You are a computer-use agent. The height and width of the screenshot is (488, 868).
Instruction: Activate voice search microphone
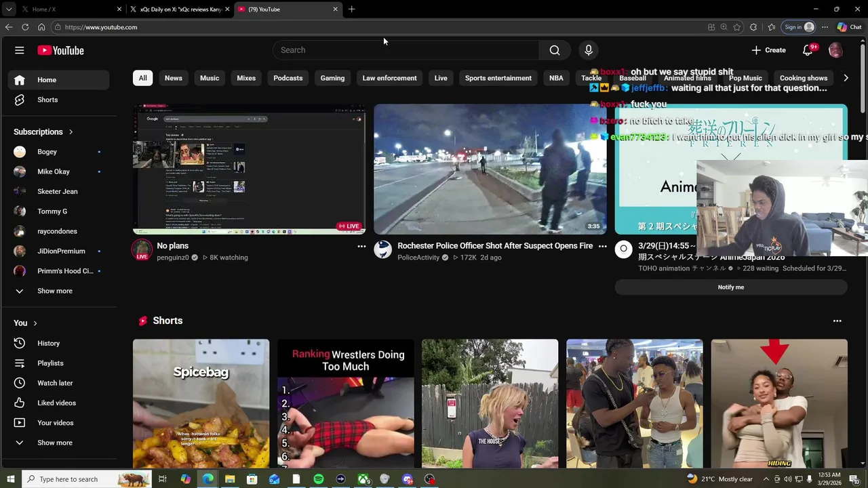click(589, 50)
